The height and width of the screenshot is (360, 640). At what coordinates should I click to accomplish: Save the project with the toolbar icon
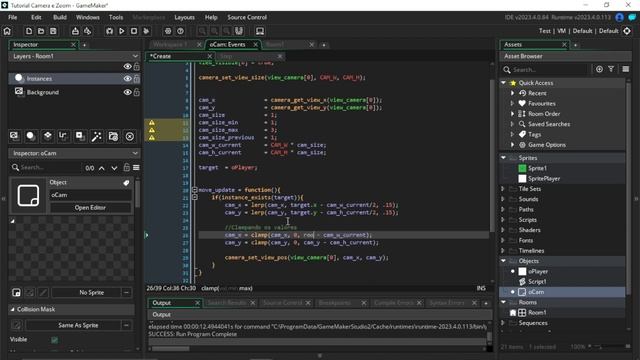click(x=53, y=31)
